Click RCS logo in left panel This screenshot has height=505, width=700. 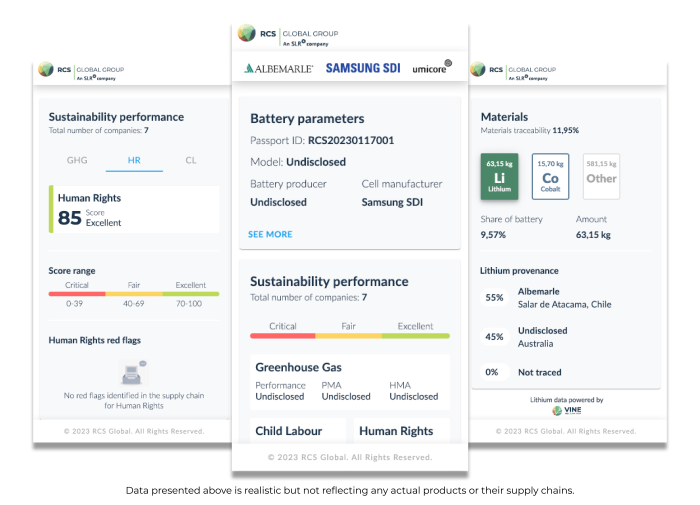81,71
